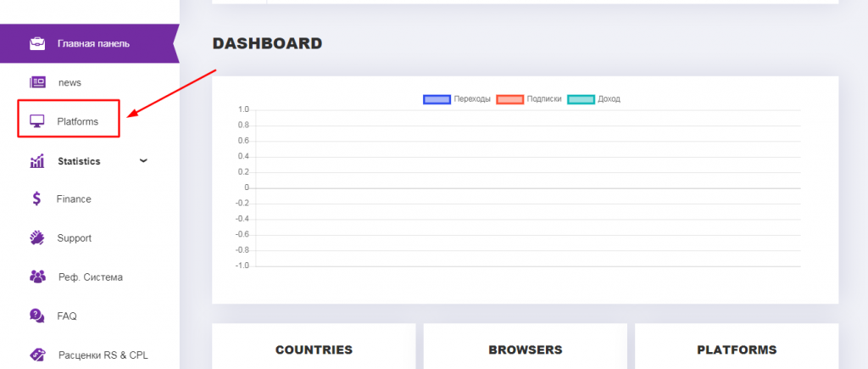Click the briefcase icon for Главная панель

(x=37, y=43)
